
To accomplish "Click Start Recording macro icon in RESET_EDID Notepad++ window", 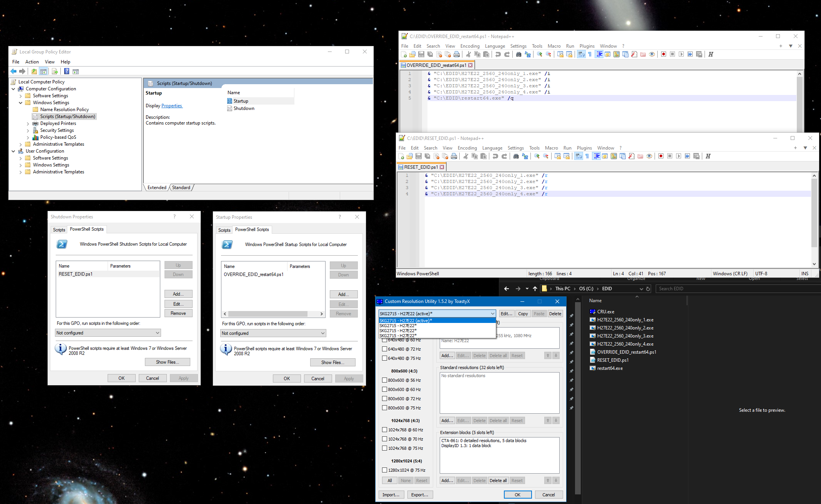I will 661,156.
